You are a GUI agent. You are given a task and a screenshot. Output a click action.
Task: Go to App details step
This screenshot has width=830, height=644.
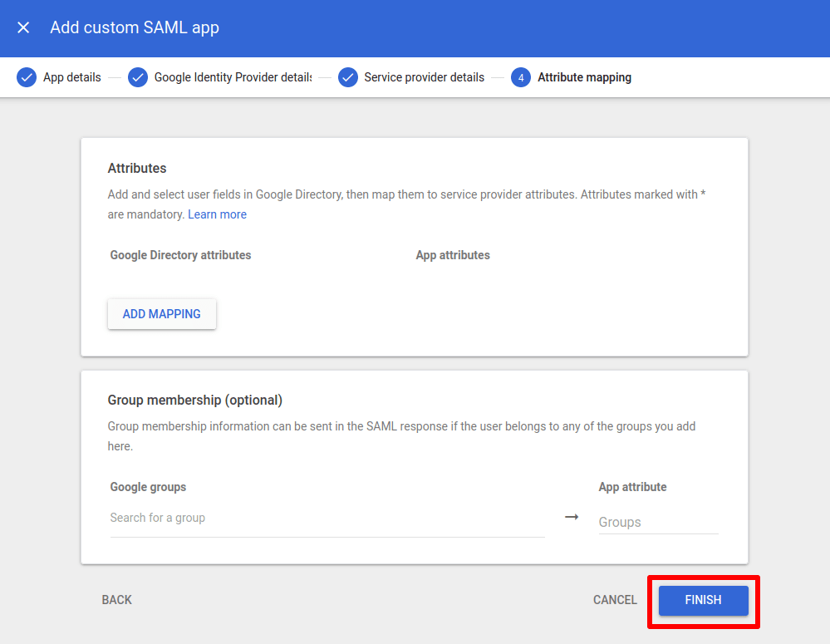72,77
